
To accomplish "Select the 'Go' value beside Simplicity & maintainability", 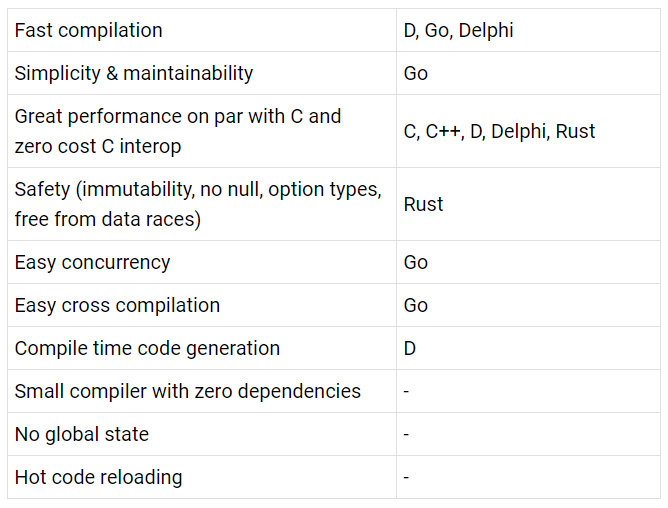I will pos(528,73).
